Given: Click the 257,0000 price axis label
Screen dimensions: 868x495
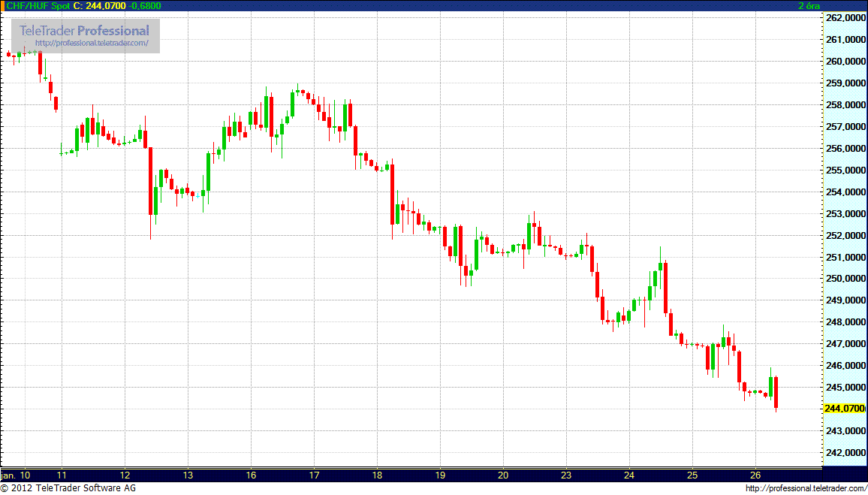Looking at the screenshot, I should coord(845,127).
